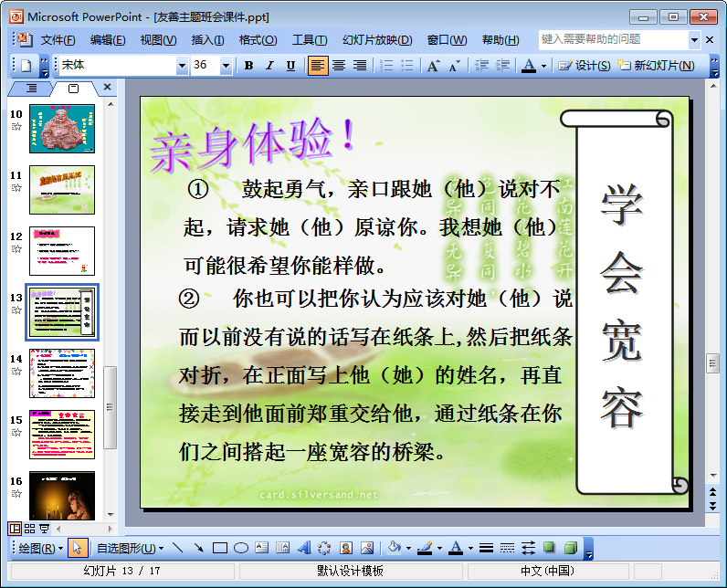Switch to Slide Sorter view icon
The height and width of the screenshot is (588, 727).
29,529
